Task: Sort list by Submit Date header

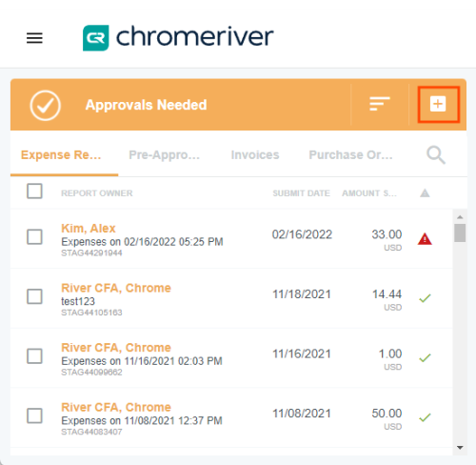Action: (x=301, y=193)
